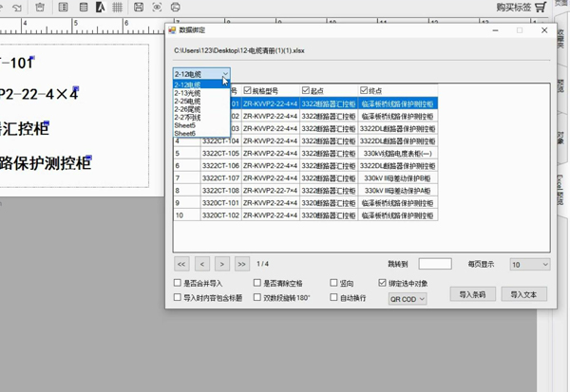Uncheck the 终点 column header checkbox
570x392 pixels.
pos(364,91)
